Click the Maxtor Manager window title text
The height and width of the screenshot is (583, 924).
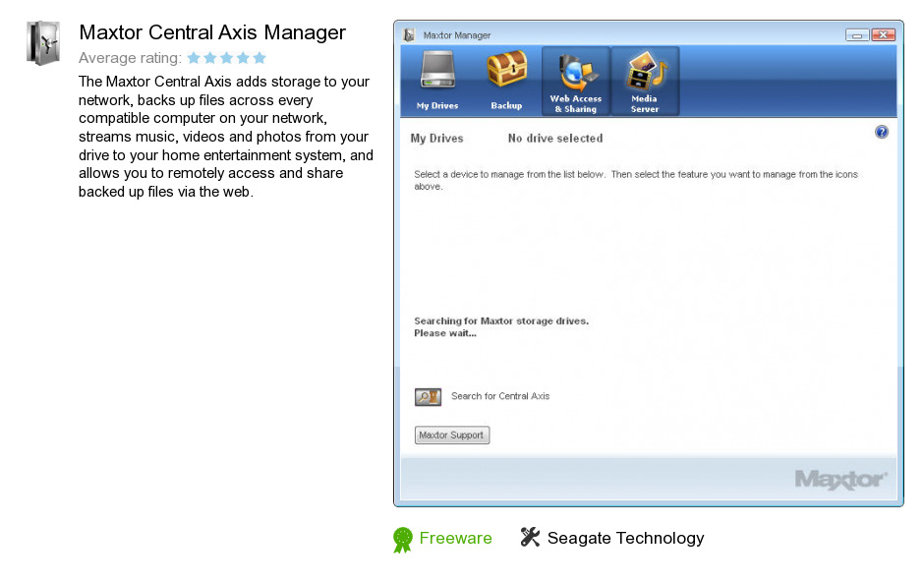457,35
